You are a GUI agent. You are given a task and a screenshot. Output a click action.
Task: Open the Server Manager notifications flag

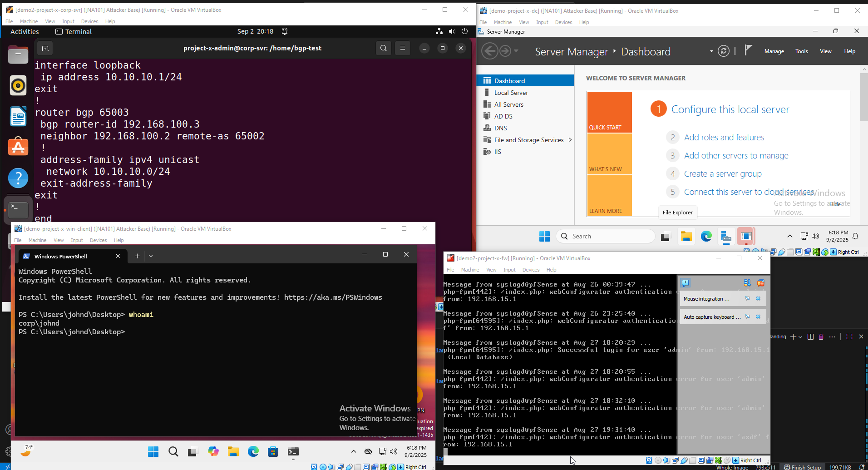tap(748, 50)
